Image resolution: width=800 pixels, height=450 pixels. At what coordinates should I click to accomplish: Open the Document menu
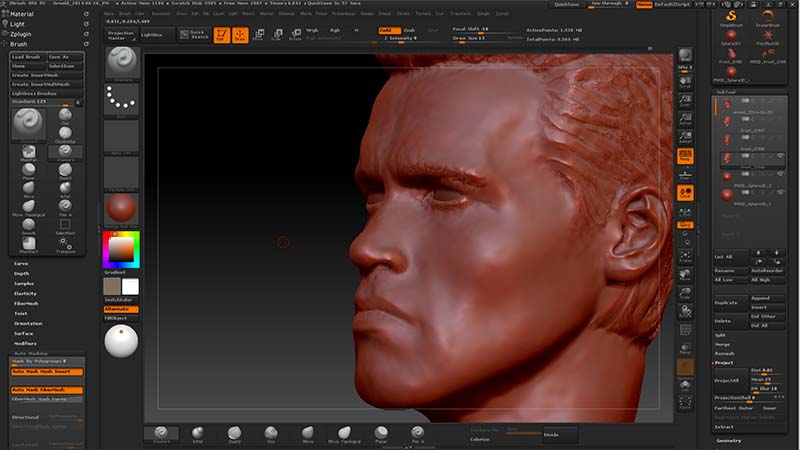(161, 14)
